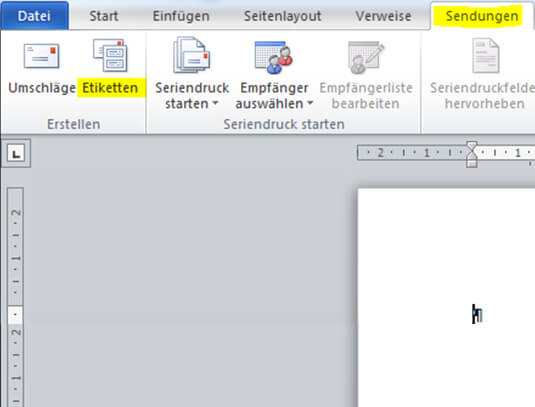Open the Datei tab

click(x=34, y=16)
